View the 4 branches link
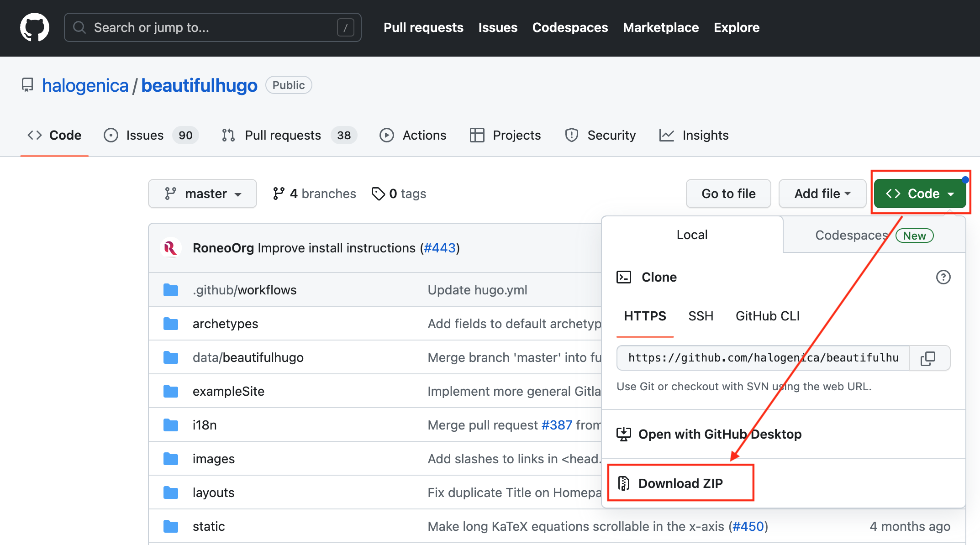This screenshot has width=980, height=545. (314, 194)
